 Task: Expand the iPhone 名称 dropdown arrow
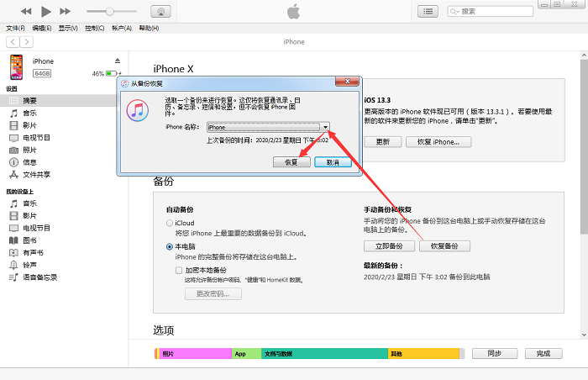(325, 127)
